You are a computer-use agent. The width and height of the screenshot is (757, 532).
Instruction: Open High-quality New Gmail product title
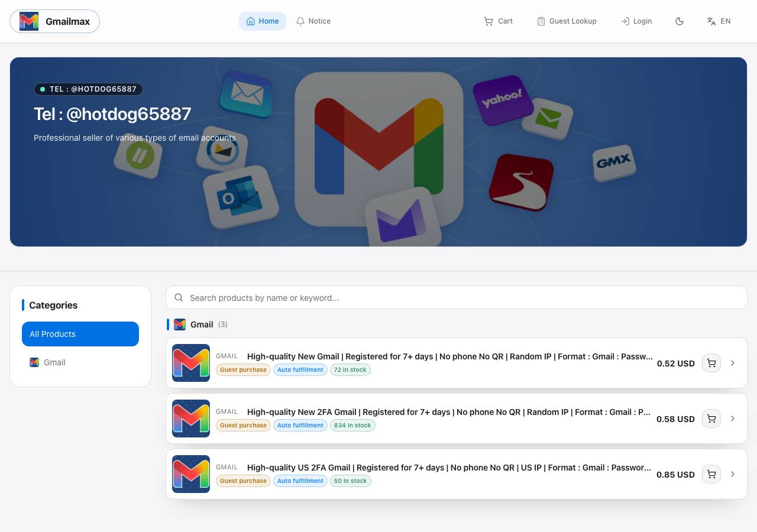pyautogui.click(x=449, y=356)
